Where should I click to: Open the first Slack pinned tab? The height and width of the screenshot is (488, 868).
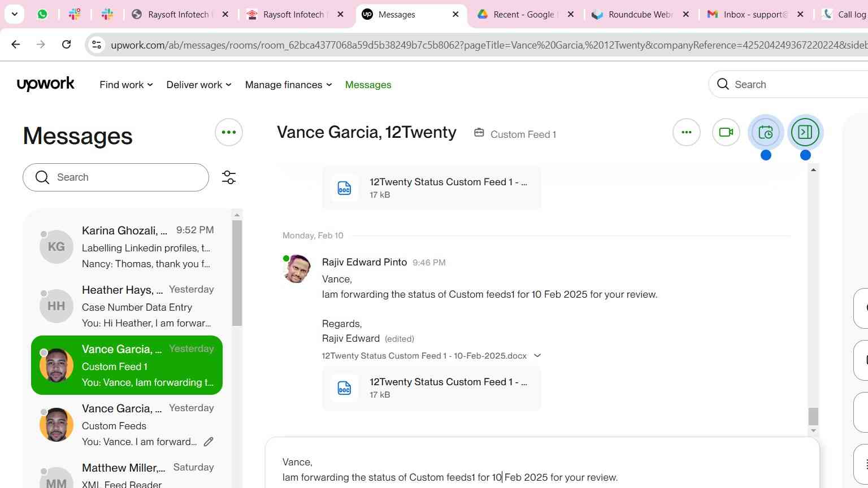(x=75, y=14)
